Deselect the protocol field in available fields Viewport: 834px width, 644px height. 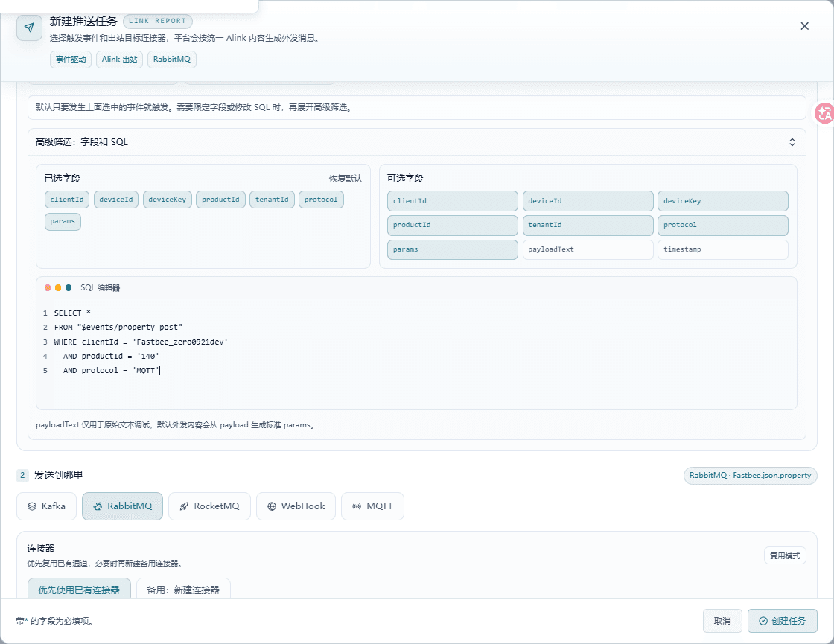723,225
